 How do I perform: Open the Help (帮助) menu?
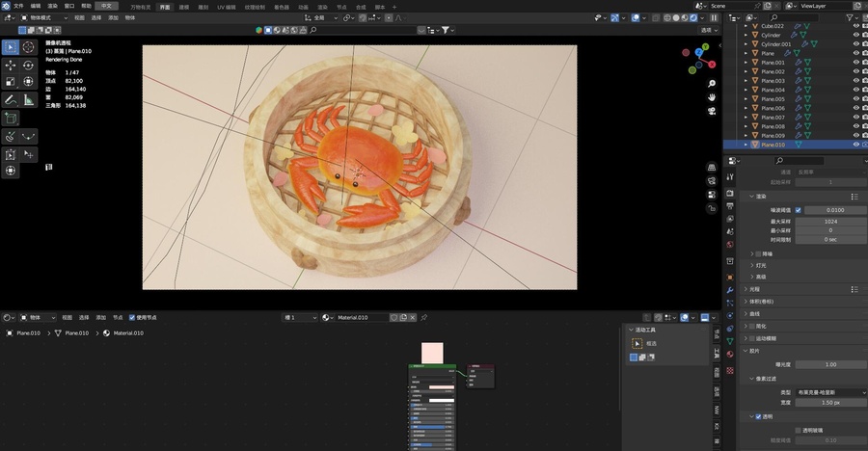pyautogui.click(x=87, y=6)
